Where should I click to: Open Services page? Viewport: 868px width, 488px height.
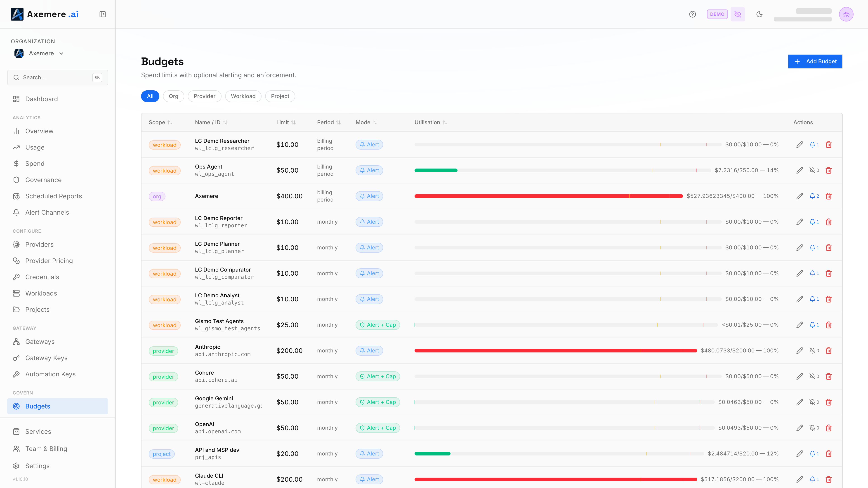(x=58, y=432)
